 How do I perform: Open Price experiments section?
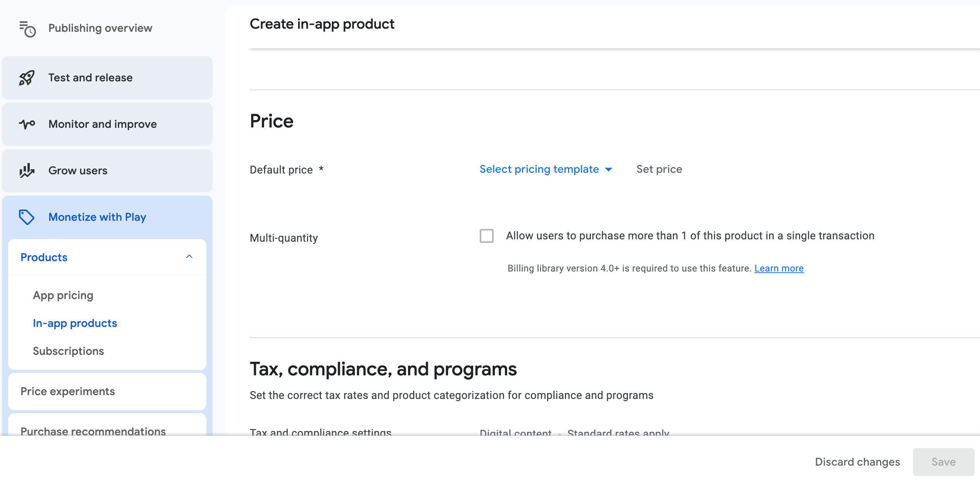(68, 391)
